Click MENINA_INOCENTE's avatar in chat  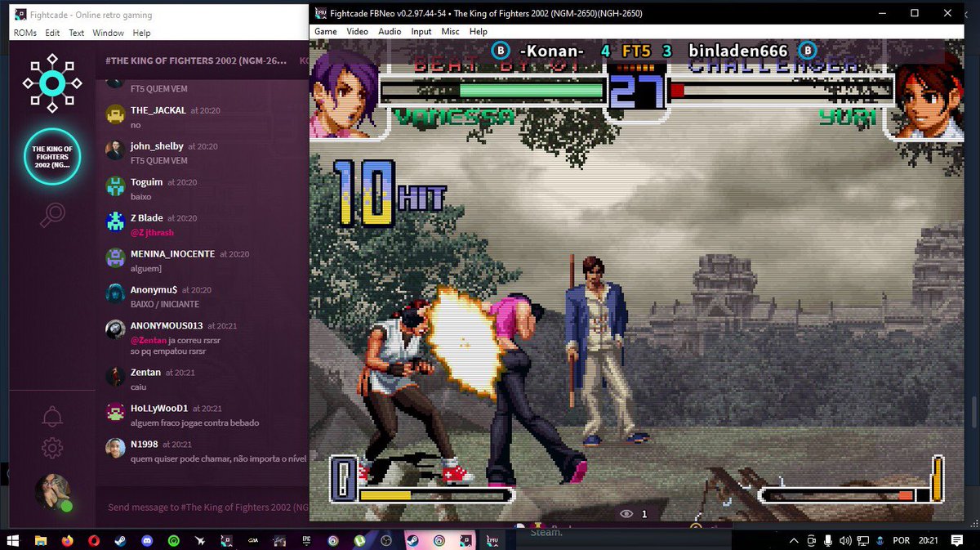coord(115,258)
